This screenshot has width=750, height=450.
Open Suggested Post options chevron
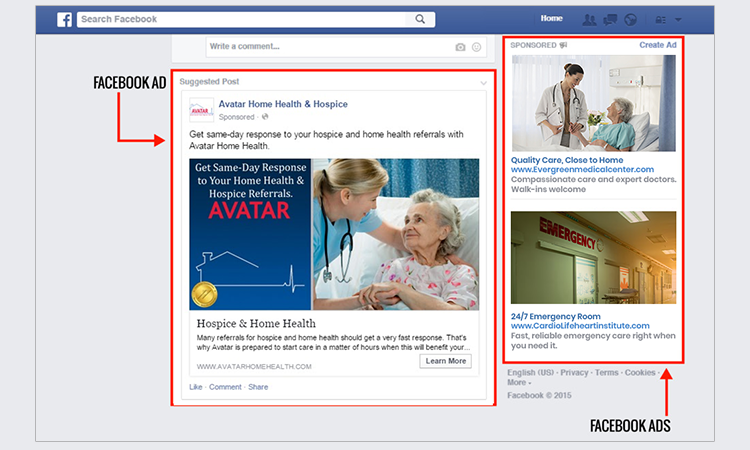(484, 83)
